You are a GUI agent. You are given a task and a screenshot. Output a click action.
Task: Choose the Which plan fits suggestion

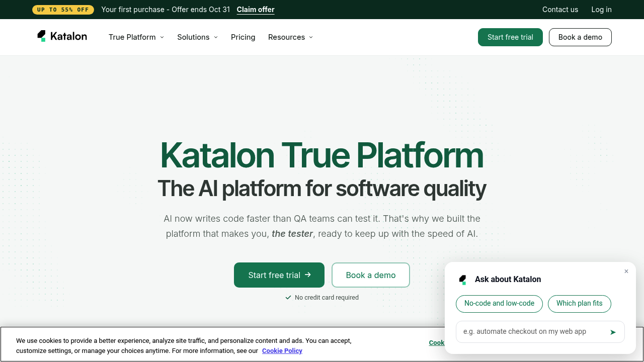click(x=579, y=304)
